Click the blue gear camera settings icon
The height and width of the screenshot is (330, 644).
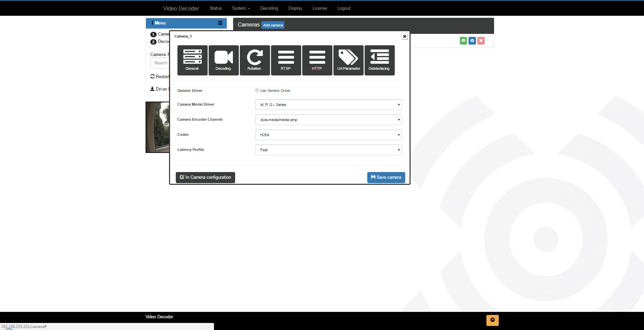click(x=472, y=41)
